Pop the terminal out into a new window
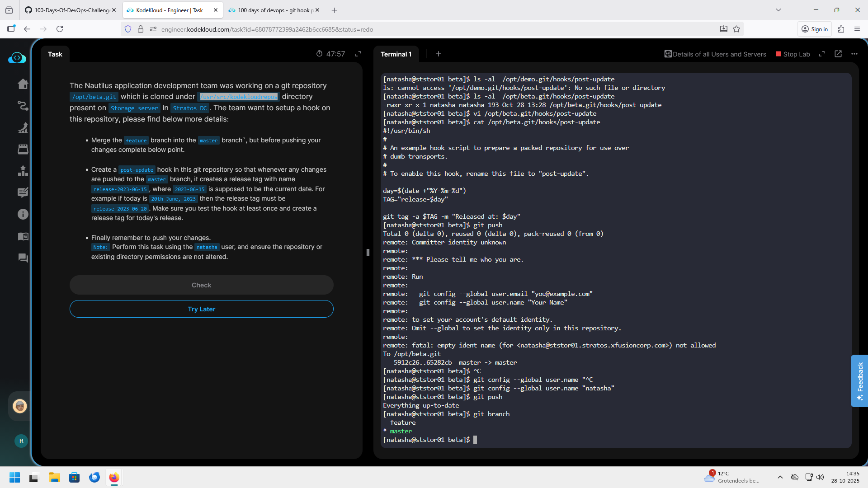 838,54
